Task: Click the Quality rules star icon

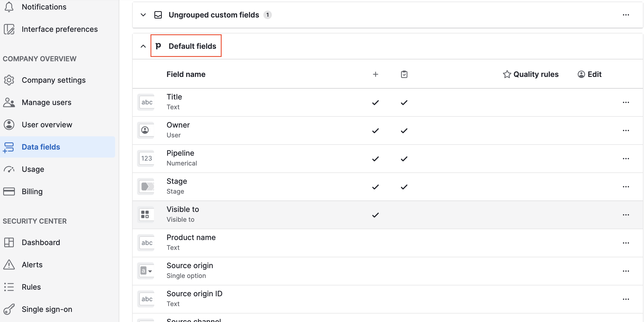Action: [507, 74]
